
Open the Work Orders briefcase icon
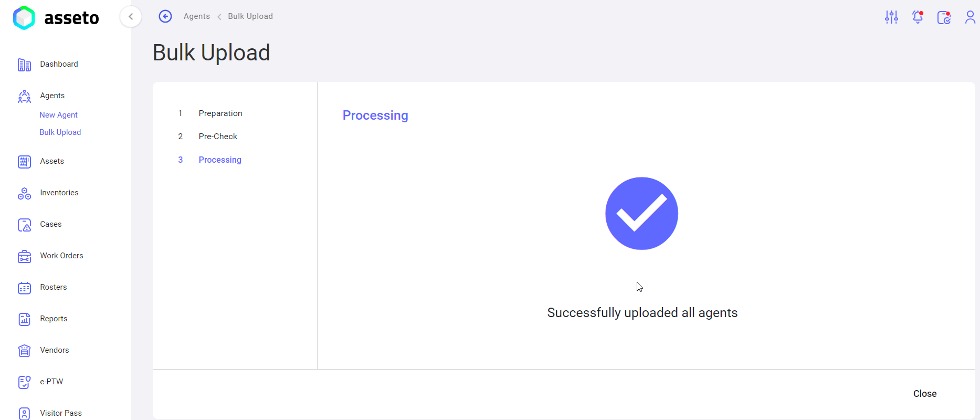pyautogui.click(x=24, y=256)
